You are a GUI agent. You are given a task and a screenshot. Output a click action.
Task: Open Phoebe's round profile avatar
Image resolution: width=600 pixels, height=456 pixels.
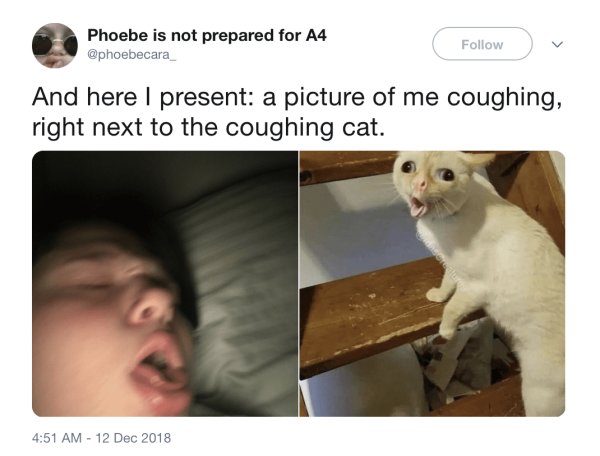(x=55, y=46)
